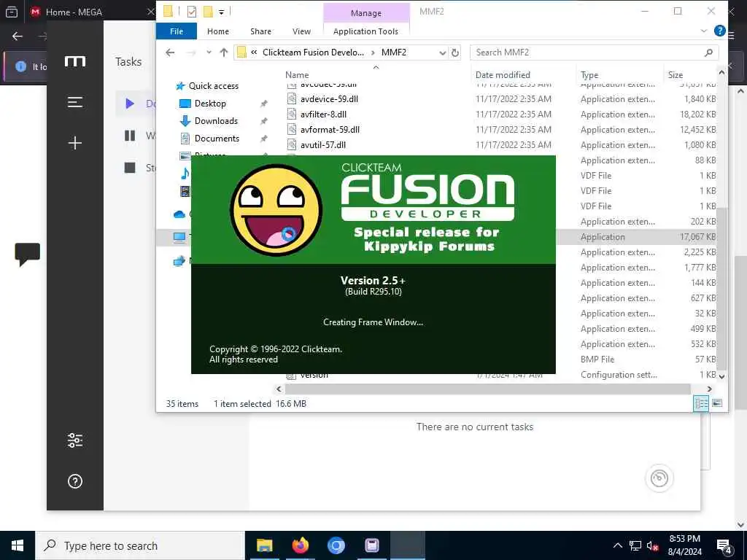
Task: Select the avdevice-59.dll file
Action: 329,99
